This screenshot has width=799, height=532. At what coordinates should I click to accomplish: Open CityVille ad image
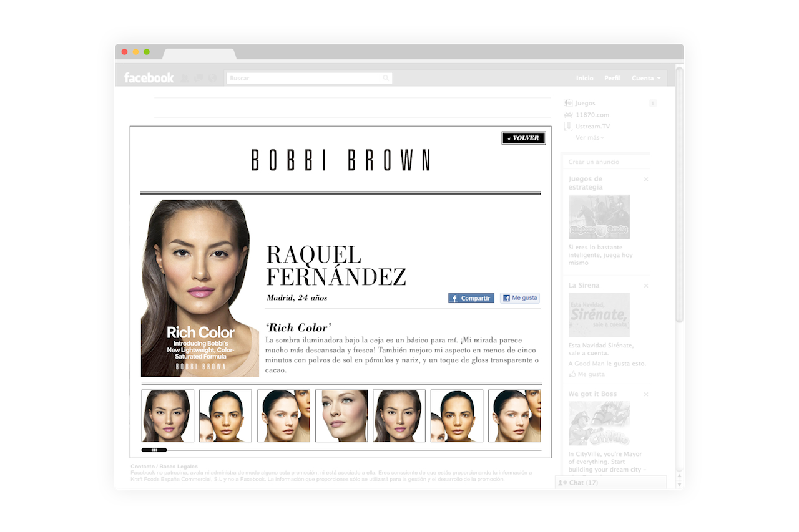click(x=599, y=423)
